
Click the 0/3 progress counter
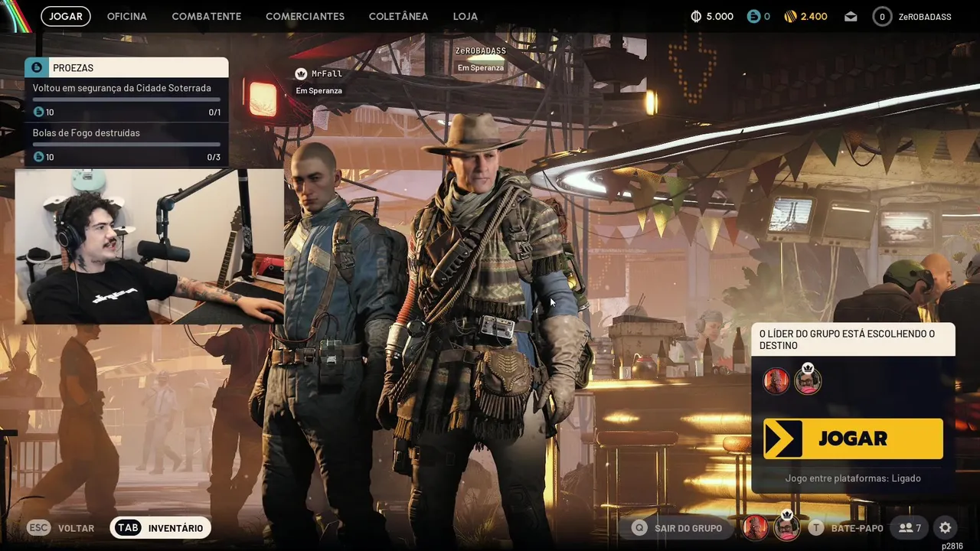214,158
